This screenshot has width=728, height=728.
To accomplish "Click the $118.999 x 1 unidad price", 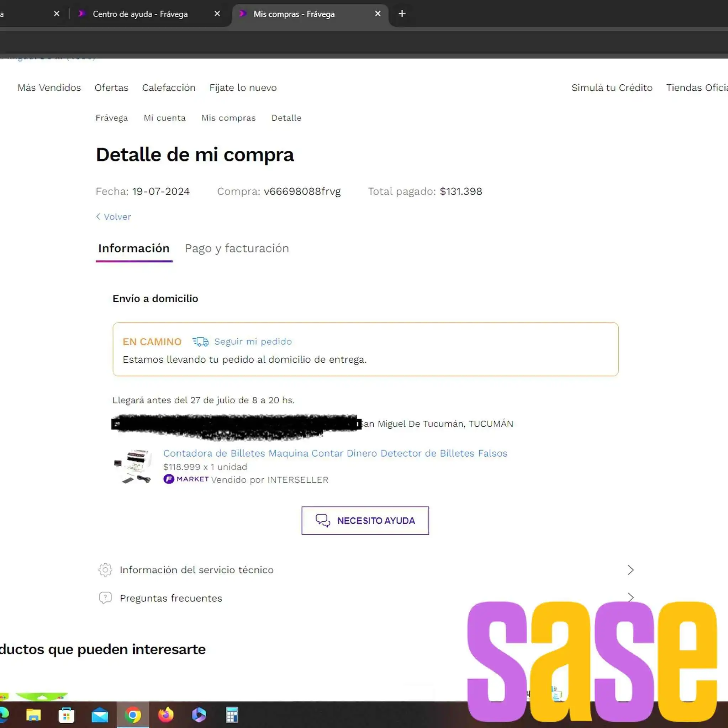I will [x=205, y=467].
